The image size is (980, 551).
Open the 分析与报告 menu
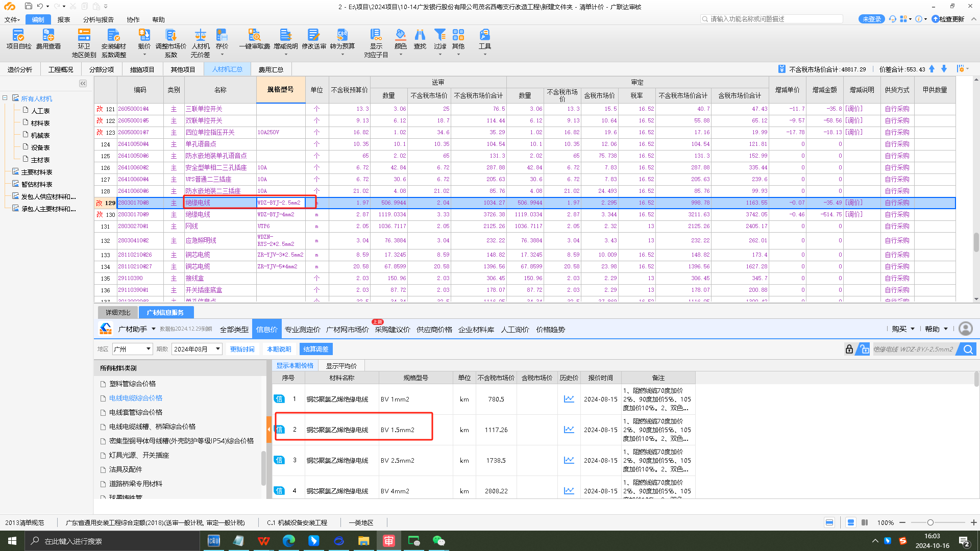click(99, 19)
